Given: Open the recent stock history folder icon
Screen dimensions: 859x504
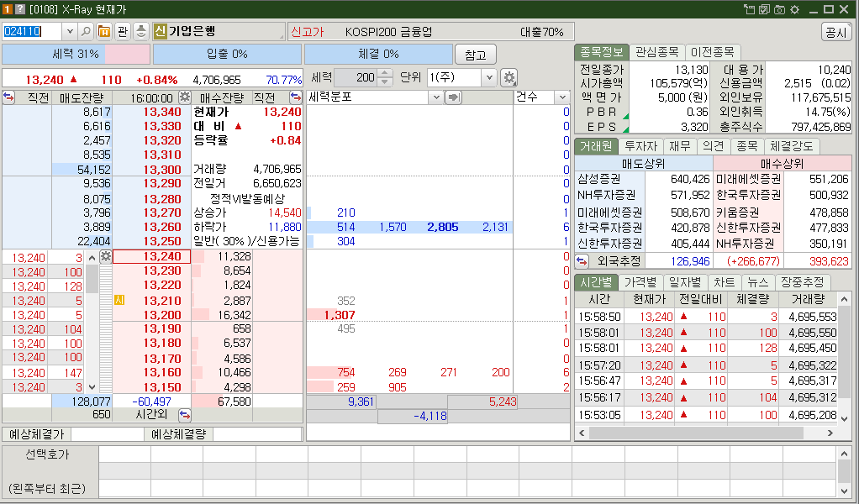Looking at the screenshot, I should pyautogui.click(x=103, y=33).
